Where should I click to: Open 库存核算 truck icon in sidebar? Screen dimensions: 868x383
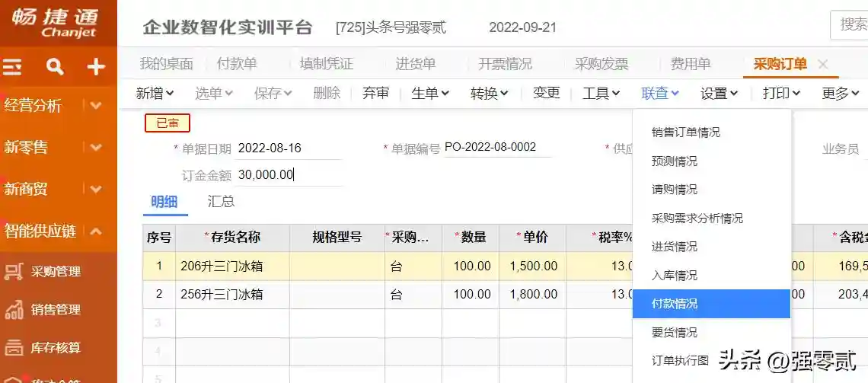[x=14, y=348]
